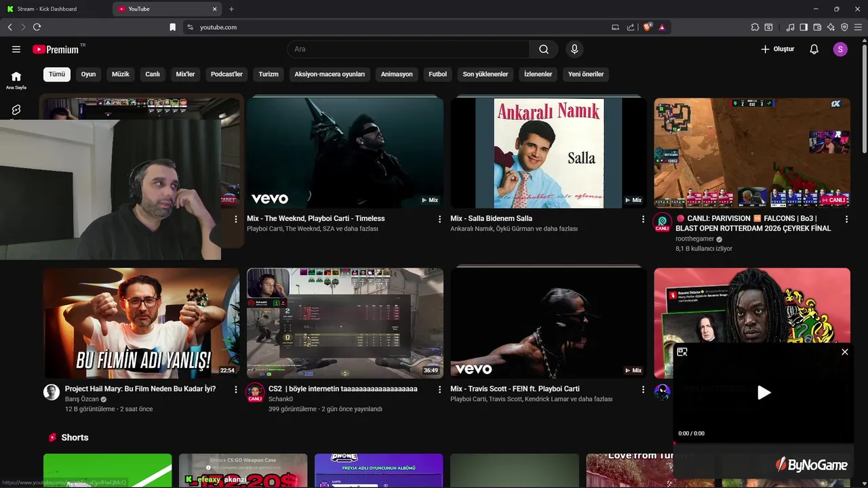The height and width of the screenshot is (488, 868).
Task: Open the notifications bell
Action: coord(814,49)
